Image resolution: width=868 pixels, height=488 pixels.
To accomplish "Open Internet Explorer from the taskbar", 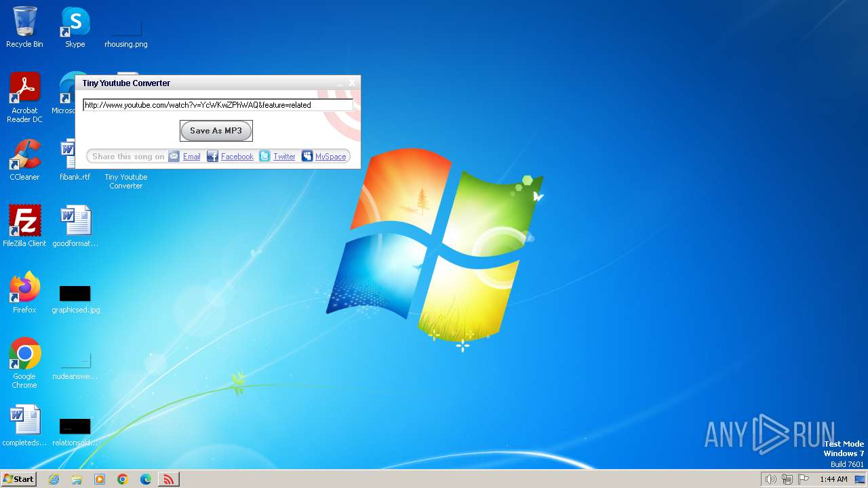I will [x=54, y=479].
